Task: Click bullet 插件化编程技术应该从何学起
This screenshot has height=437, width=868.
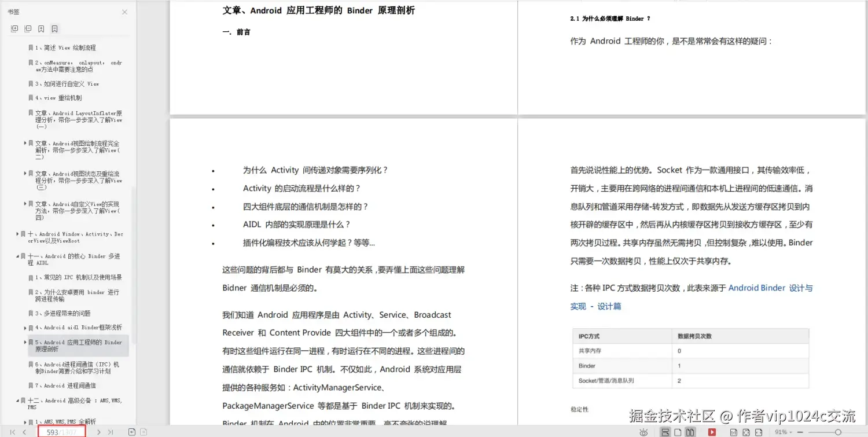Action: tap(309, 243)
